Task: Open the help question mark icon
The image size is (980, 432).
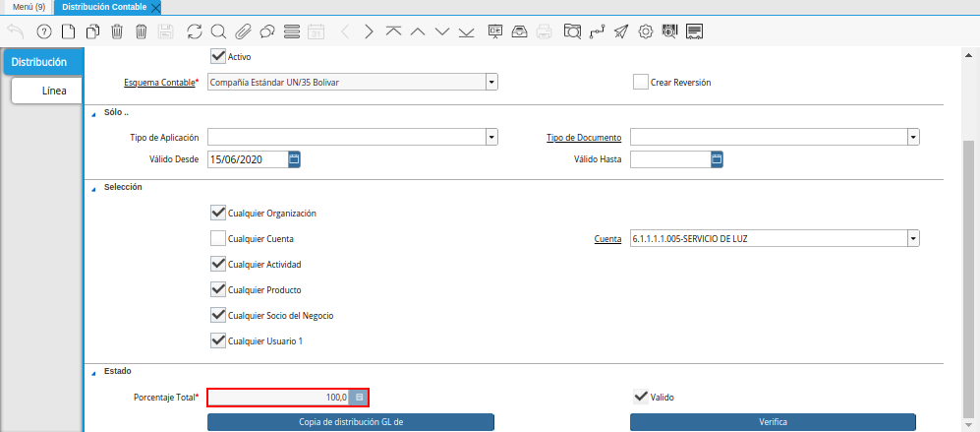Action: 44,31
